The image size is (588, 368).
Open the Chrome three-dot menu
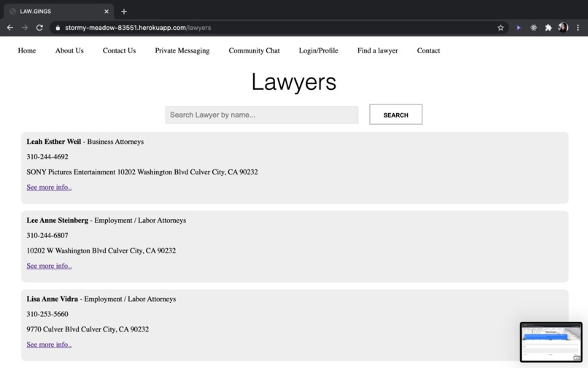point(578,28)
